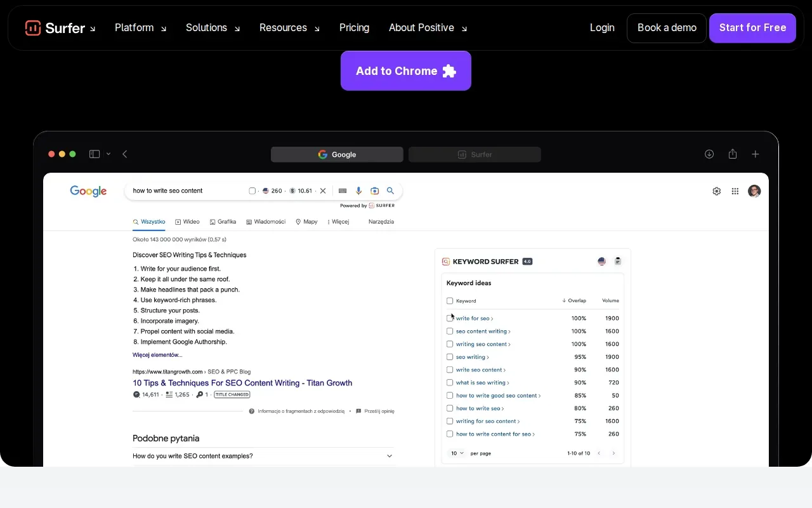Click the voice search microphone icon

[358, 190]
